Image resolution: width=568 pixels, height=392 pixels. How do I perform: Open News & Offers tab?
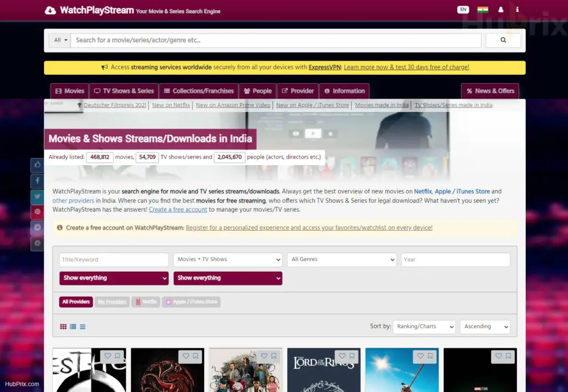click(x=490, y=91)
